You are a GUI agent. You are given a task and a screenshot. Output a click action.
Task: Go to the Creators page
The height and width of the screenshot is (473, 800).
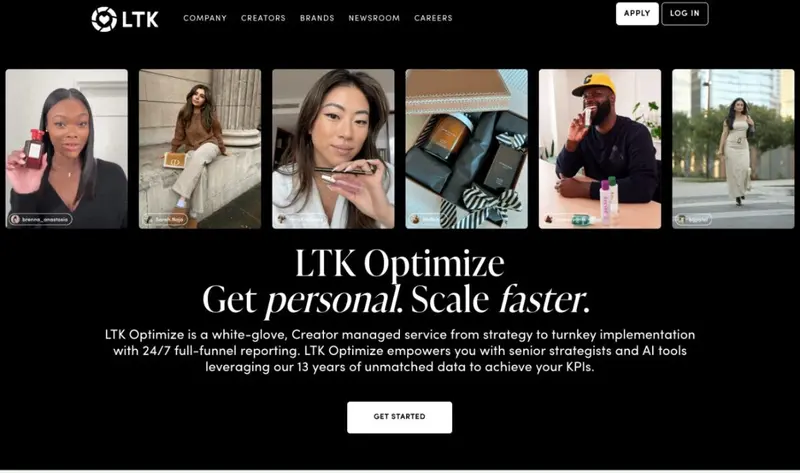coord(263,18)
